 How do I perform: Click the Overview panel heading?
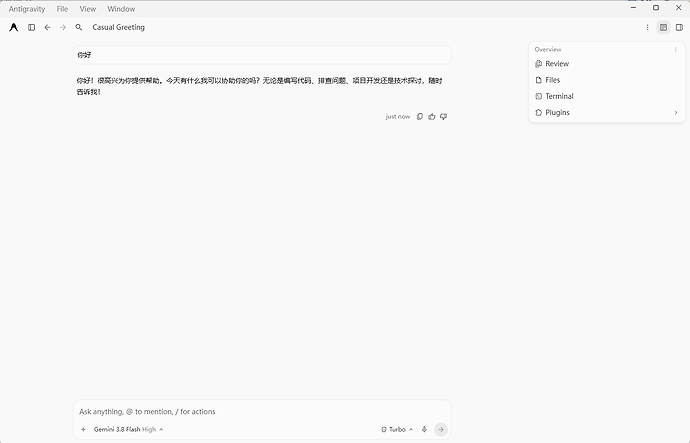[x=548, y=49]
